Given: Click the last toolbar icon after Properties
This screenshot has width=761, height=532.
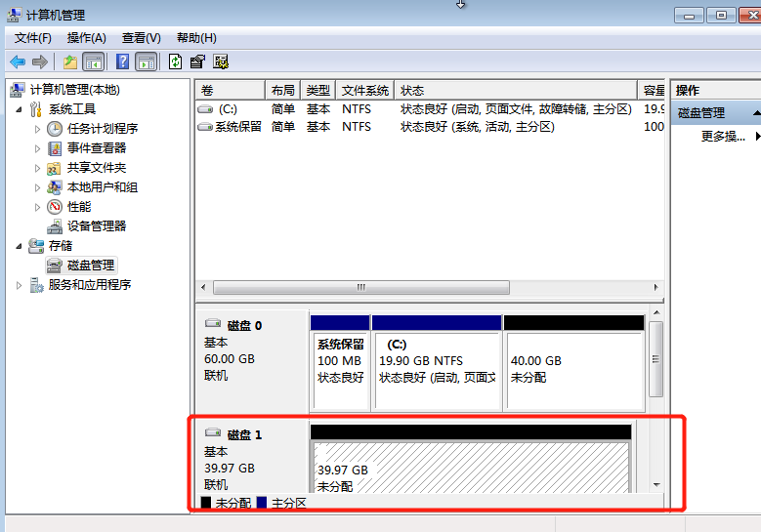Looking at the screenshot, I should [x=221, y=61].
